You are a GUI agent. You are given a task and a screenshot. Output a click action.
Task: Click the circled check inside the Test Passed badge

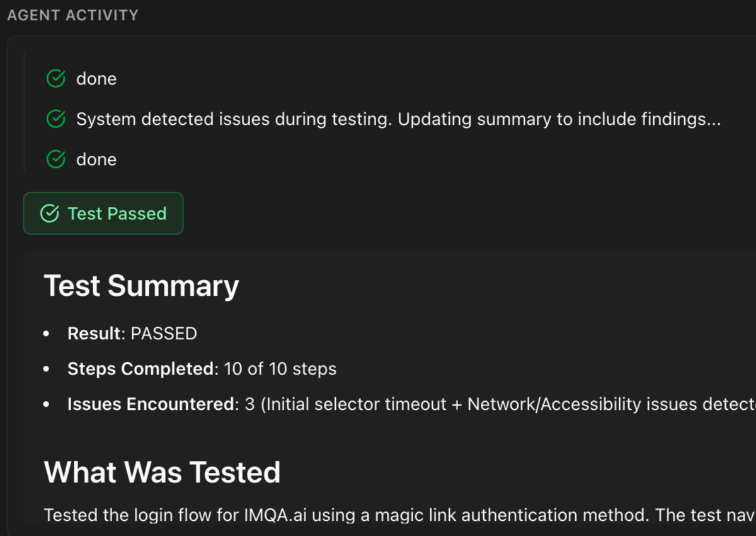[x=49, y=213]
